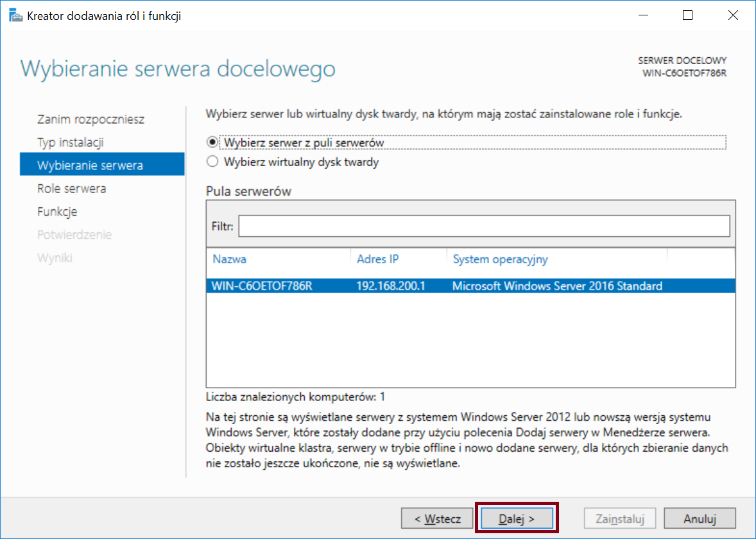Sort by Adres IP column header
Screen dimensions: 756x539
(x=377, y=259)
